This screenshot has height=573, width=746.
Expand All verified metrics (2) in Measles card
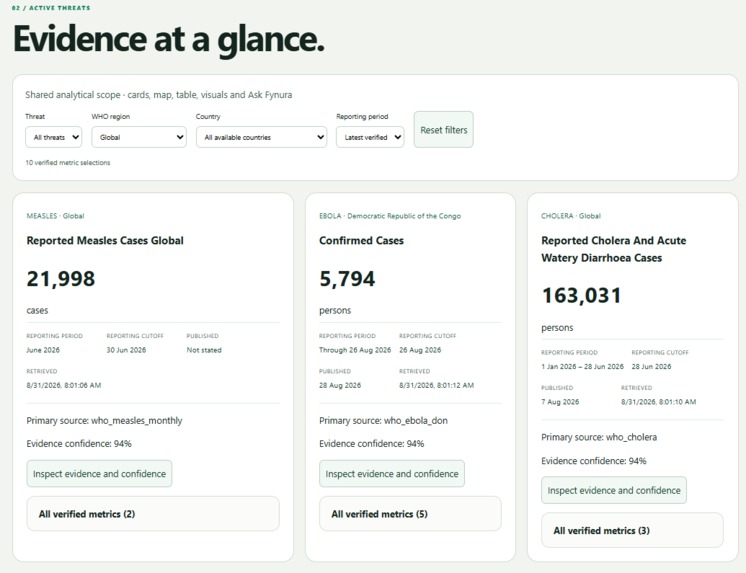click(153, 514)
